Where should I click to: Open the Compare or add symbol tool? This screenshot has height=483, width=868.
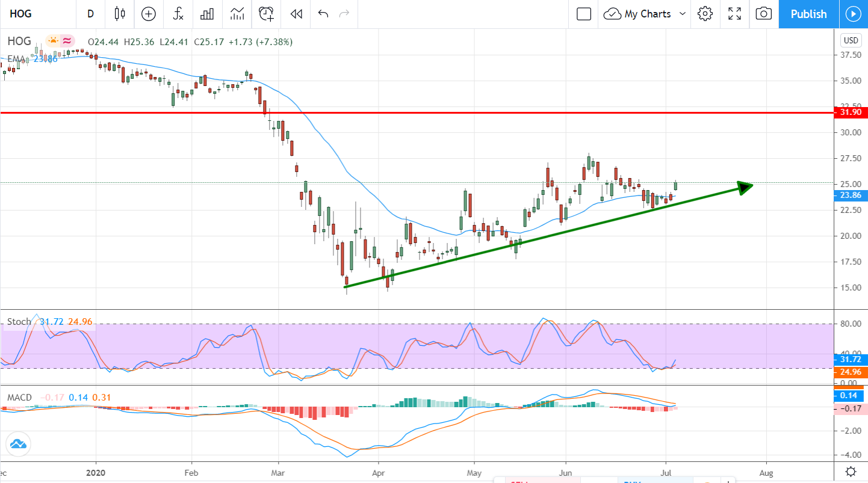click(148, 14)
